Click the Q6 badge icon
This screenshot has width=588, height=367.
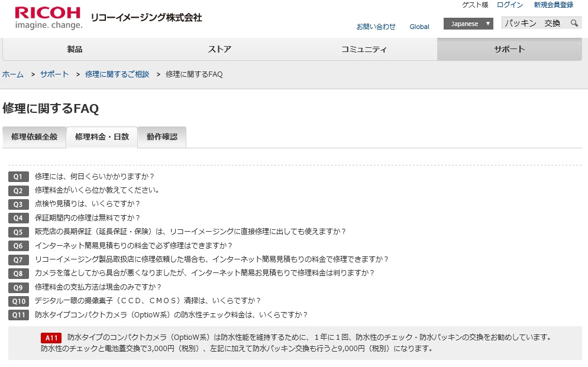tap(18, 246)
